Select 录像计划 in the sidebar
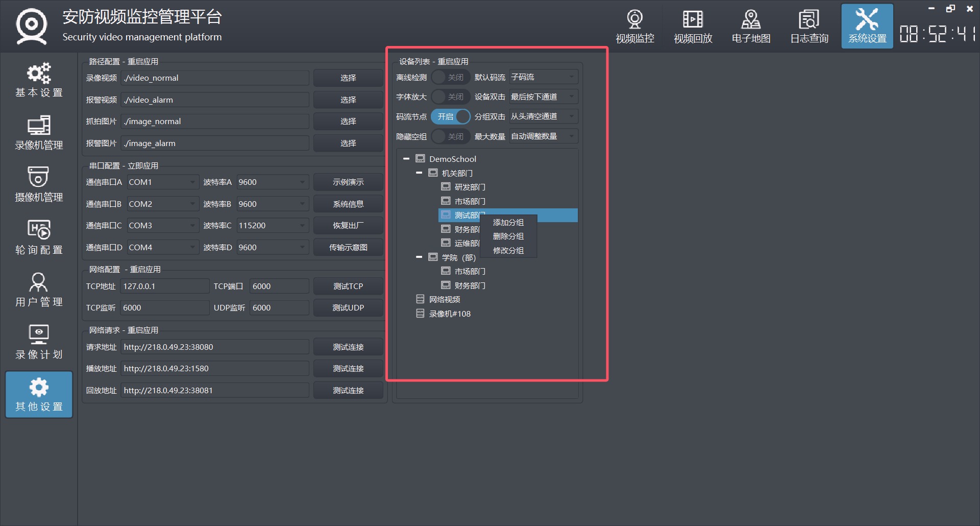The height and width of the screenshot is (526, 980). point(39,342)
